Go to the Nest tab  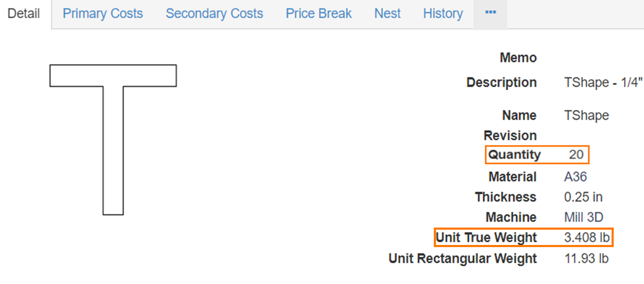click(387, 14)
